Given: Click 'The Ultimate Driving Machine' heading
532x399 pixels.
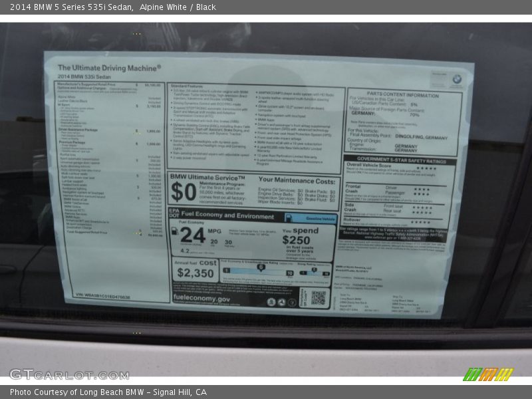Looking at the screenshot, I should [x=109, y=68].
